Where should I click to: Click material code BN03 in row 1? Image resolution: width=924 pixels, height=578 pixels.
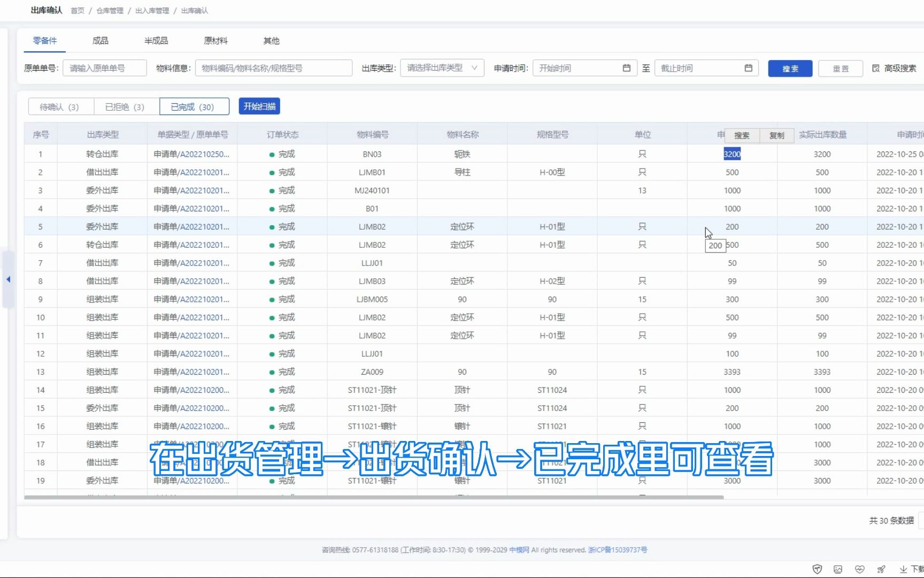[x=372, y=154]
